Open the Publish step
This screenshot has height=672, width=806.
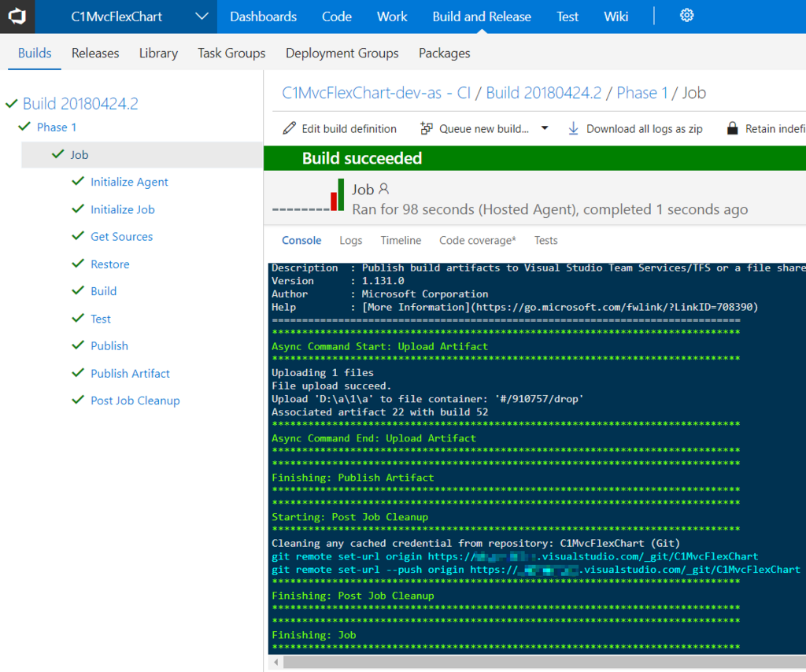click(109, 345)
